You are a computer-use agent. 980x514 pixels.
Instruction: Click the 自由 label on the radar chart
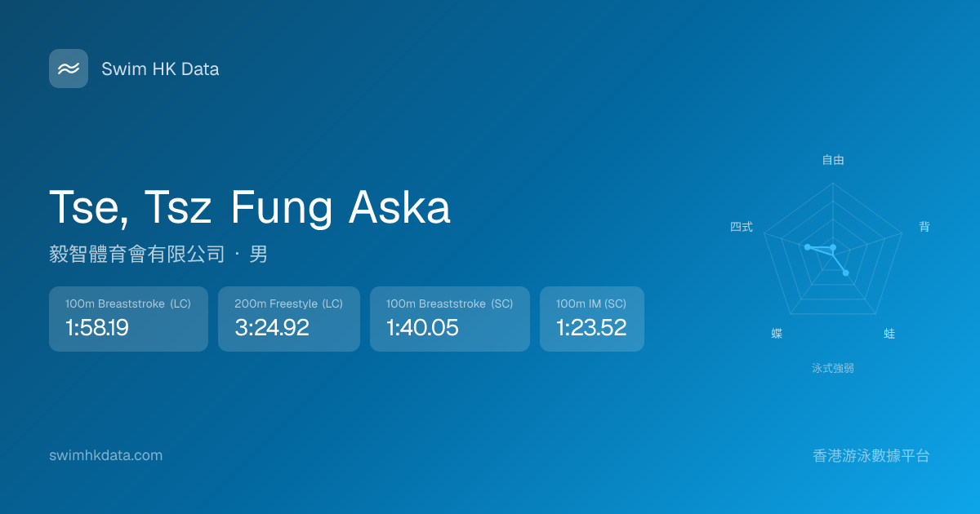tap(833, 161)
